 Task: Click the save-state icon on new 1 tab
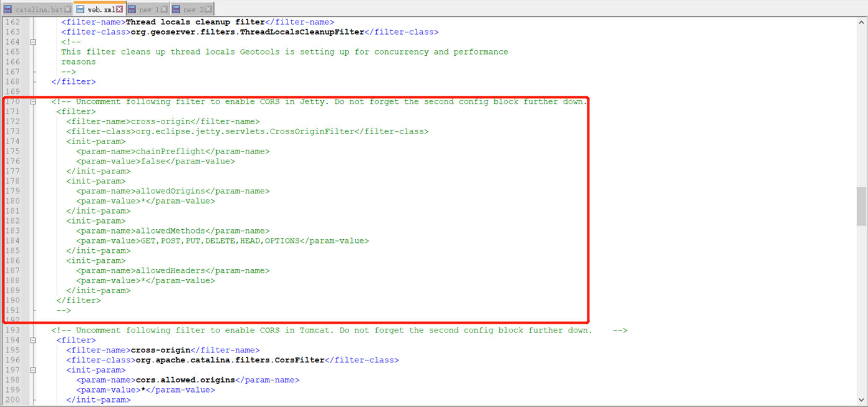click(x=132, y=9)
